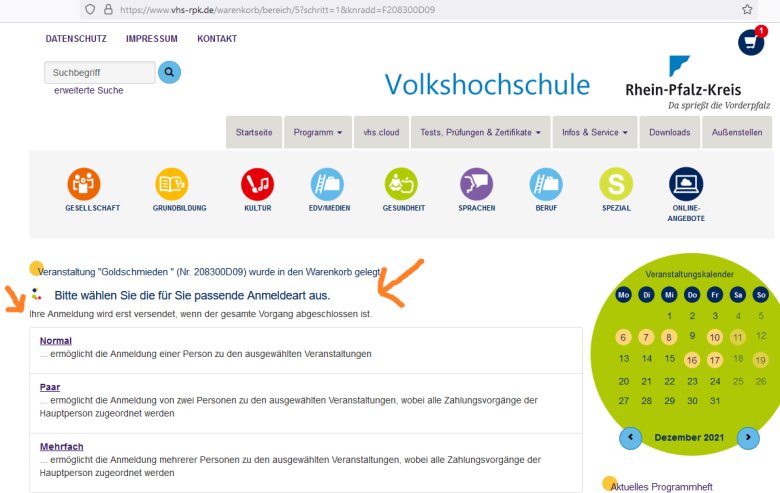This screenshot has width=780, height=493.
Task: Choose the Mehrfach registration type
Action: click(x=62, y=447)
